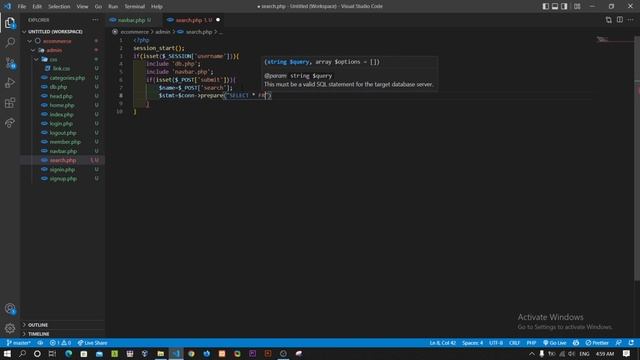Toggle the secondary side bar layout icon
640x360 pixels.
[564, 6]
